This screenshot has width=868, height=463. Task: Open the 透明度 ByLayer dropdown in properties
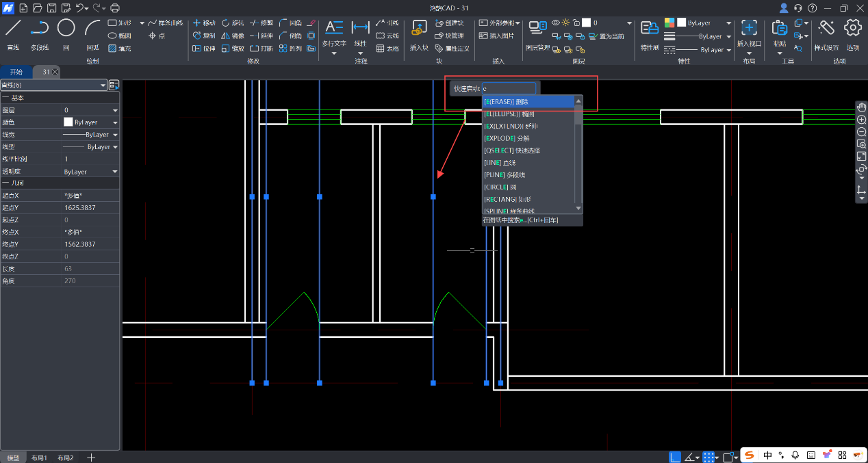[x=115, y=172]
